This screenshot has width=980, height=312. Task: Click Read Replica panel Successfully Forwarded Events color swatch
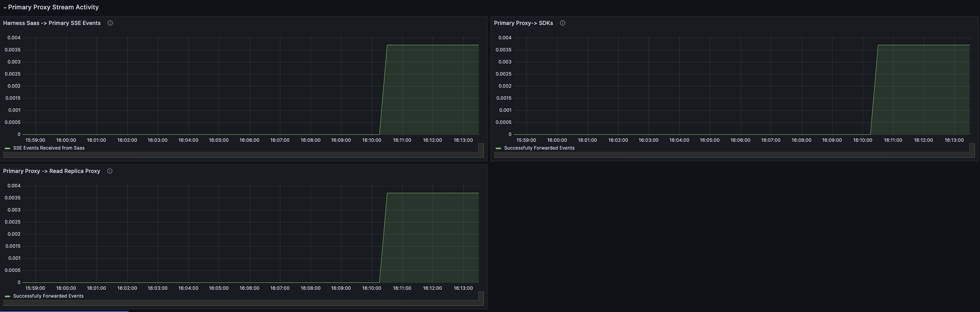point(7,296)
